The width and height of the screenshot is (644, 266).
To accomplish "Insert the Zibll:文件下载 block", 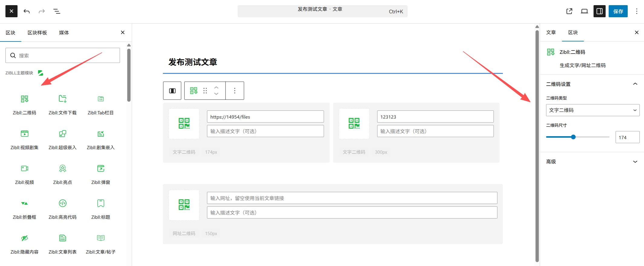I will pyautogui.click(x=63, y=104).
